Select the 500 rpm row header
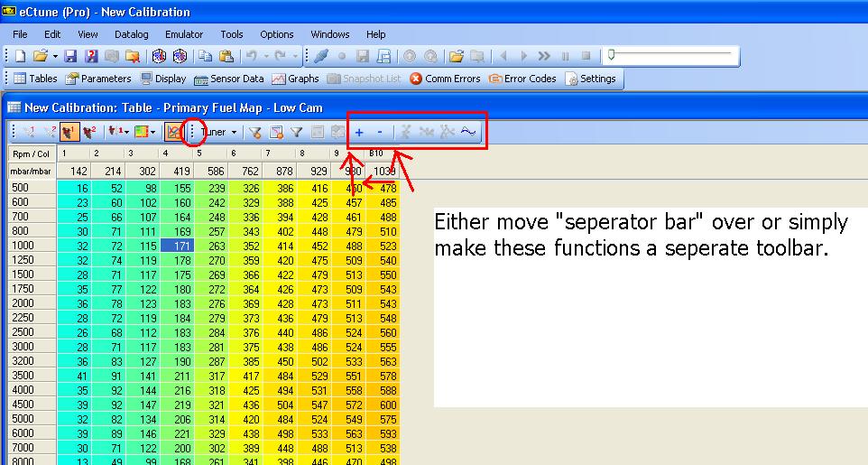This screenshot has width=868, height=465. coord(32,188)
